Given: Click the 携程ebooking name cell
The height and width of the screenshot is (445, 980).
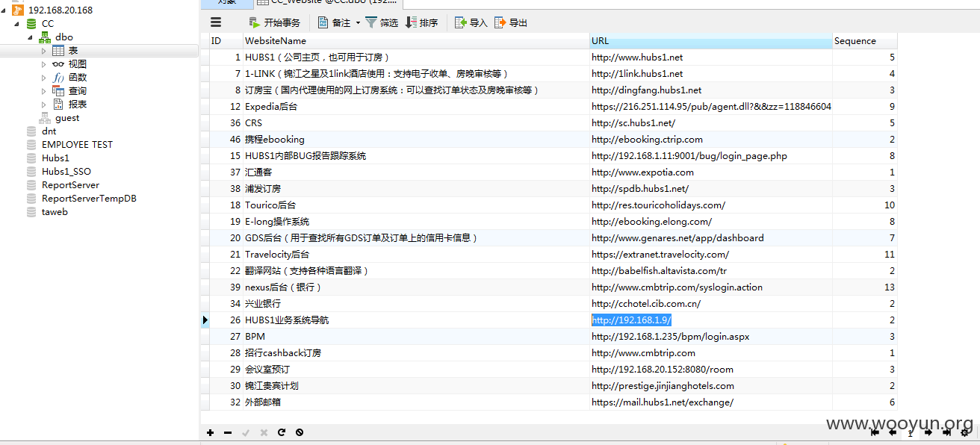Looking at the screenshot, I should pos(416,140).
